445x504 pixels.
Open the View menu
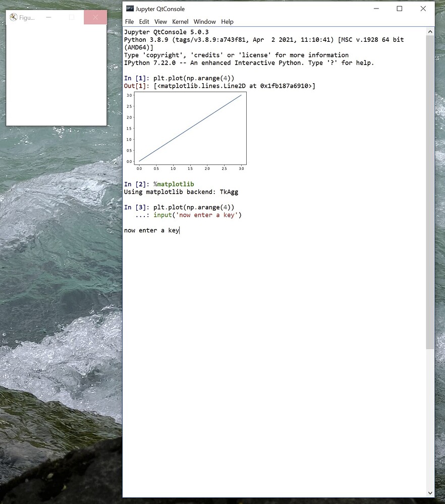point(160,22)
